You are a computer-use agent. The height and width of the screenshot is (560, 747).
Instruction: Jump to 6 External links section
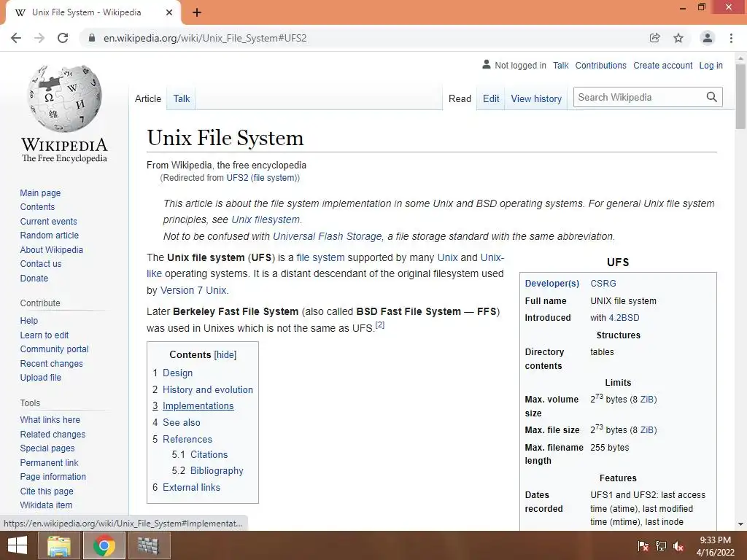tap(186, 487)
